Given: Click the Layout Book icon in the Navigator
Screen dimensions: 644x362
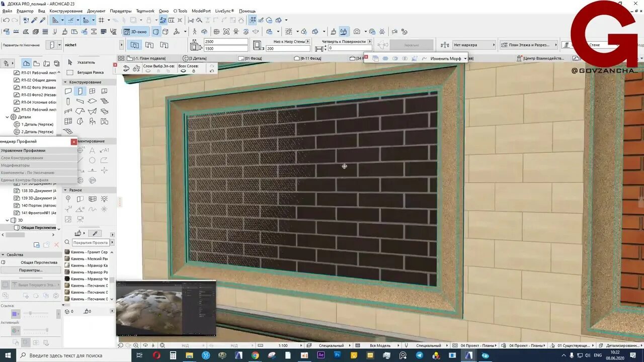Looking at the screenshot, I should tap(47, 63).
